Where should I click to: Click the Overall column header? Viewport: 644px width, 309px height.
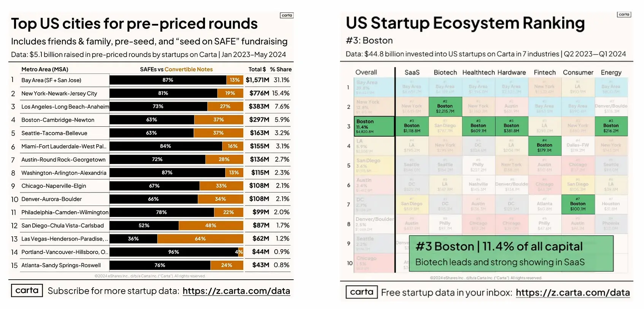366,72
